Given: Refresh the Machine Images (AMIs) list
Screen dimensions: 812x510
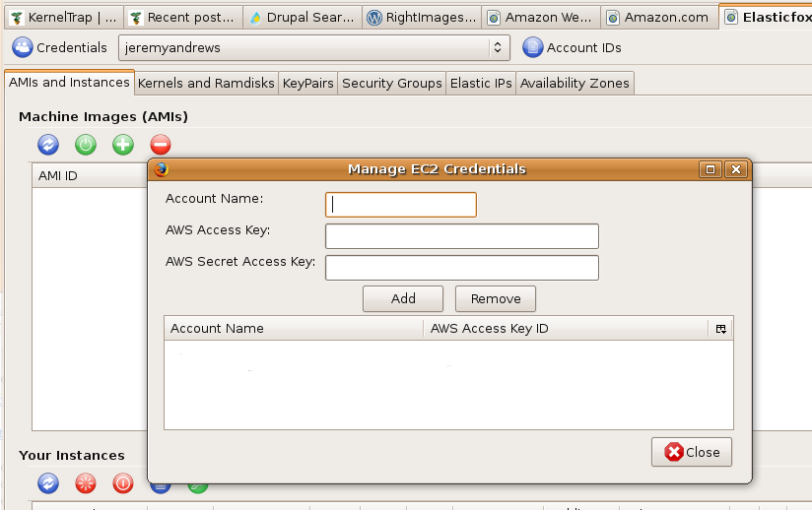Looking at the screenshot, I should click(48, 145).
